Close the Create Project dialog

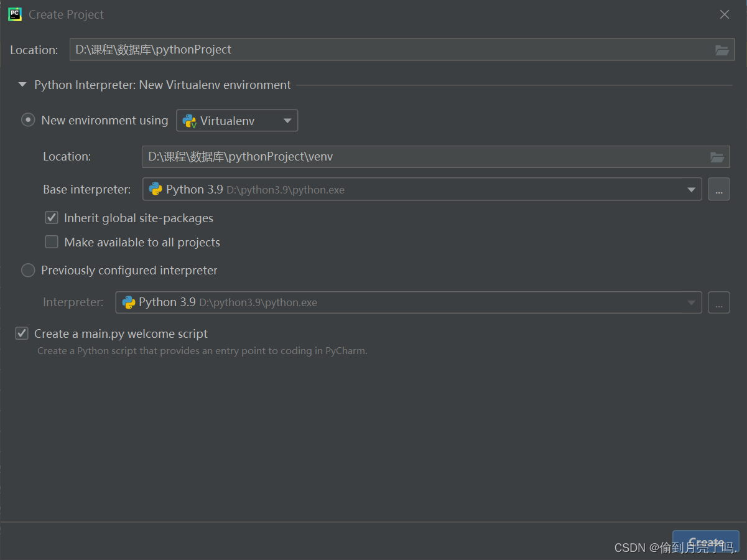click(725, 14)
